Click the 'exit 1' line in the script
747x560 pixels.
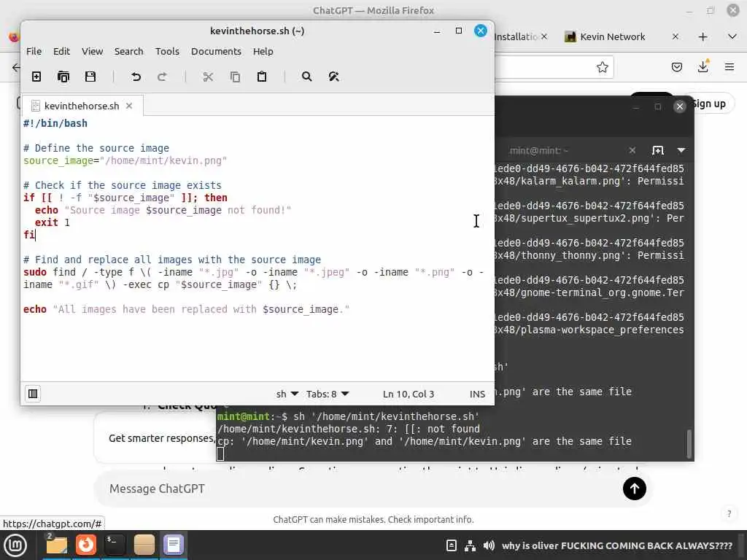53,222
